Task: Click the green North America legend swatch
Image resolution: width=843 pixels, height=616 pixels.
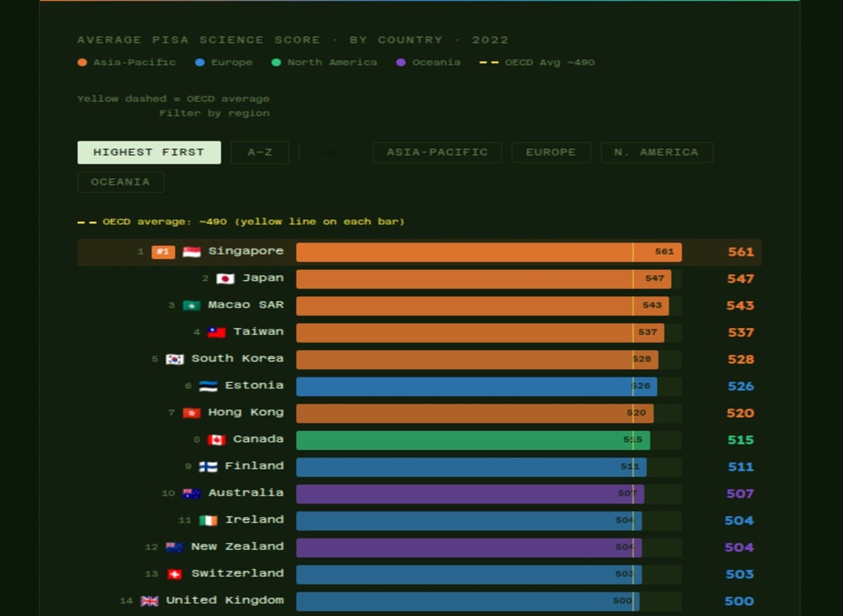Action: pos(276,62)
